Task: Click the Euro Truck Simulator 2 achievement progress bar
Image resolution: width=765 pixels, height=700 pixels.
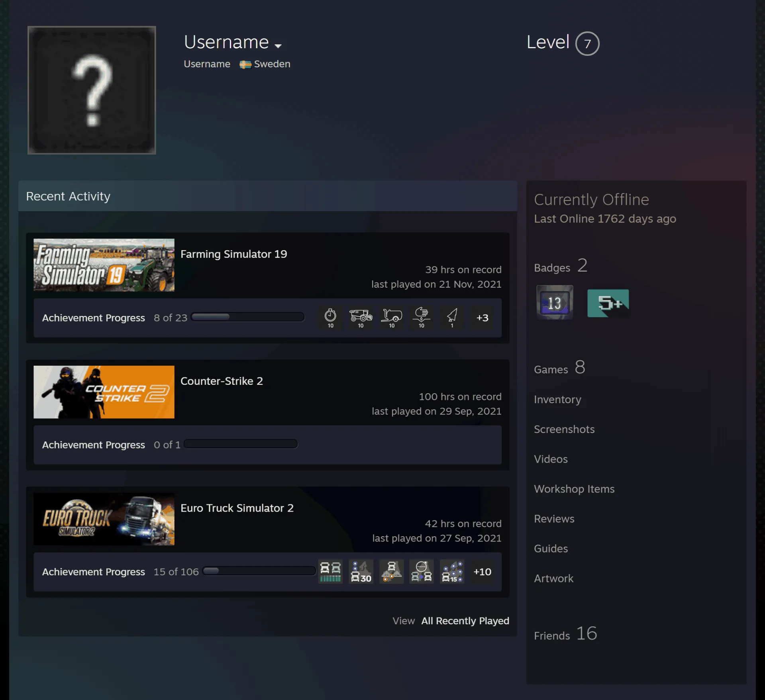Action: (x=259, y=571)
